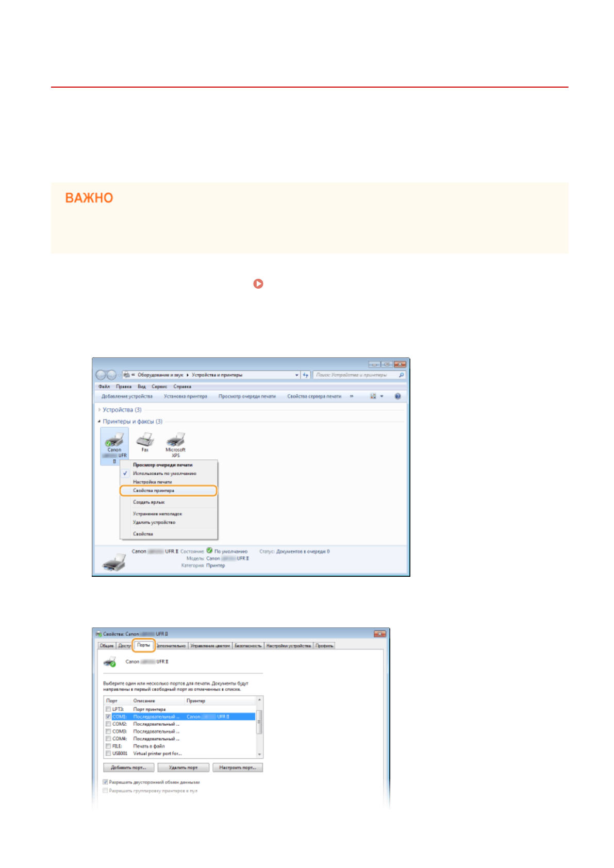Check the LPT3 port checkbox
Viewport: 614px width, 868px height.
(x=108, y=709)
